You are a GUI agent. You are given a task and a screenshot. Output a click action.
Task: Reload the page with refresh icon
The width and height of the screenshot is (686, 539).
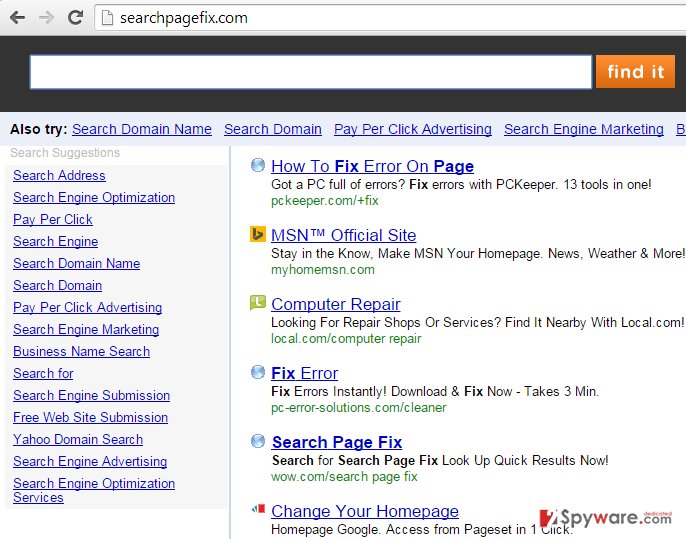tap(76, 17)
